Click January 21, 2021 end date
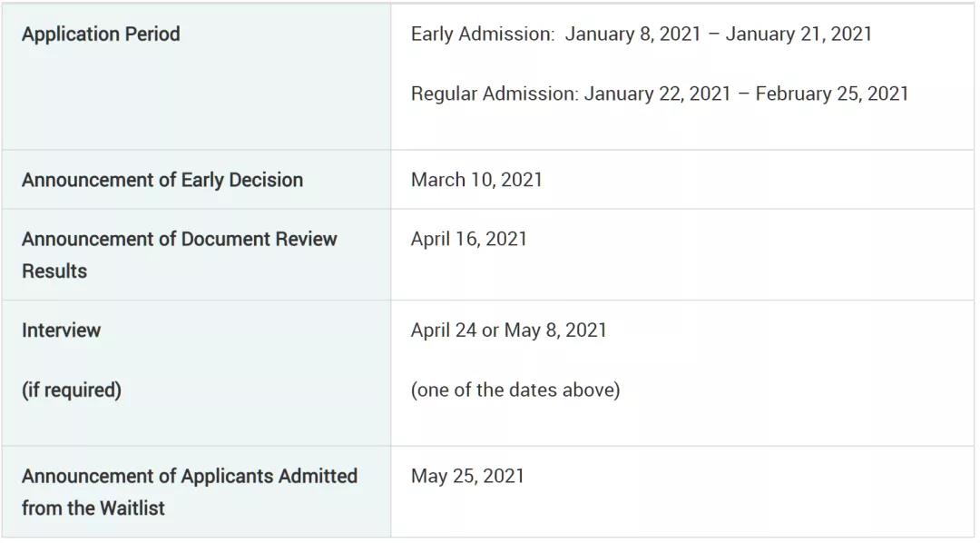This screenshot has height=543, width=980. tap(799, 34)
